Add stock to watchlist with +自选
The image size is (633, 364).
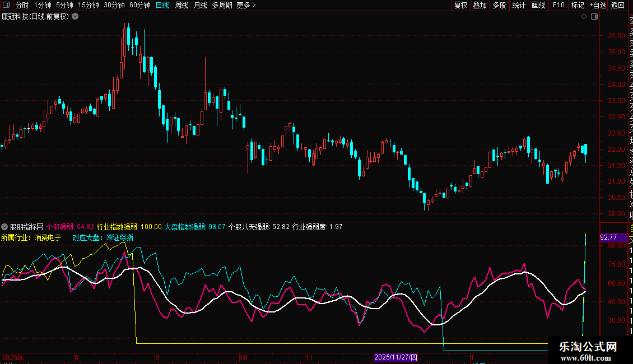click(598, 5)
